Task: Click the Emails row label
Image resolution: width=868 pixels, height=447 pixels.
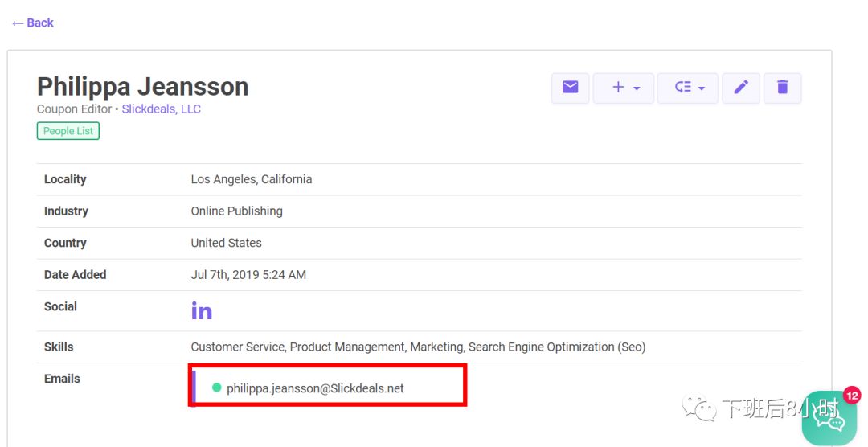Action: point(62,379)
